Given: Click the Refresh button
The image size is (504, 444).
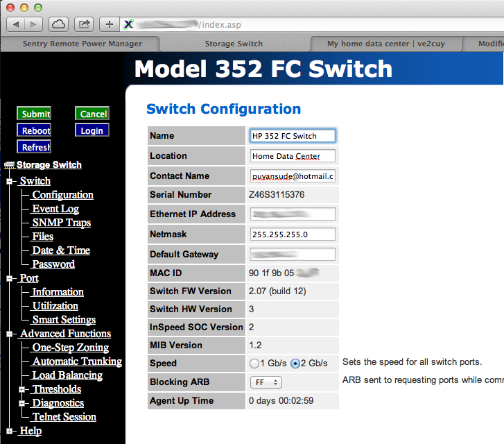Looking at the screenshot, I should pyautogui.click(x=34, y=147).
